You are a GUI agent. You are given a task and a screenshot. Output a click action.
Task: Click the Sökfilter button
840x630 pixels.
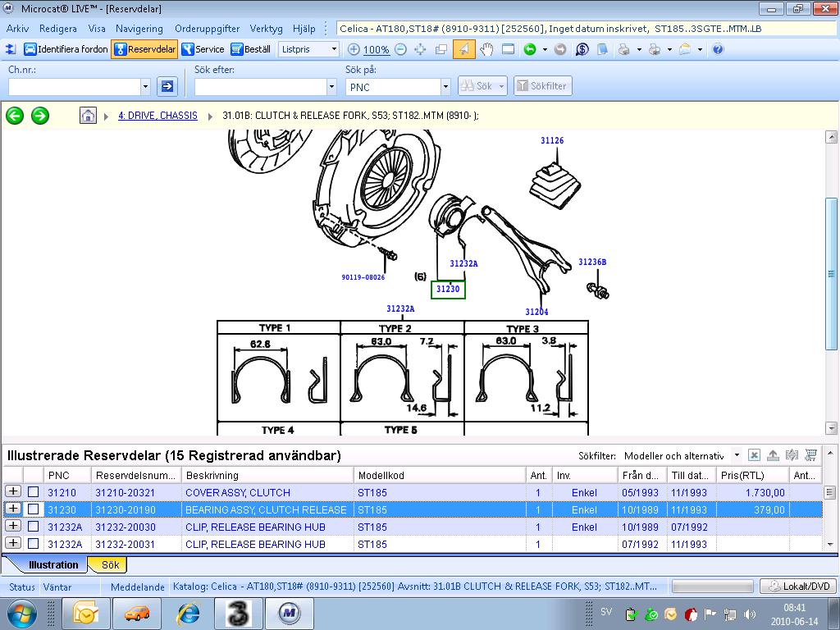click(x=543, y=85)
